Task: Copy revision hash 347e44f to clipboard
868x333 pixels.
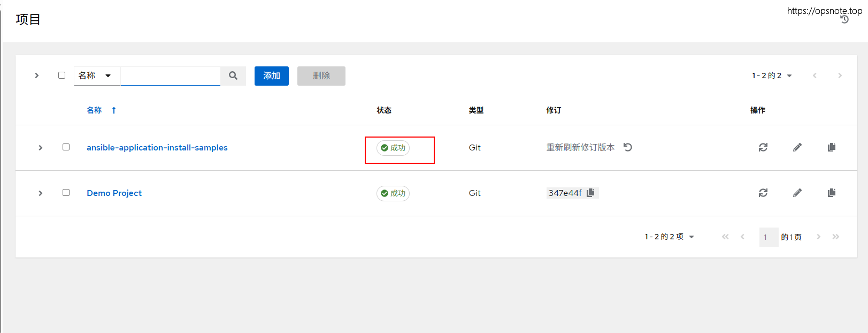Action: [x=590, y=193]
